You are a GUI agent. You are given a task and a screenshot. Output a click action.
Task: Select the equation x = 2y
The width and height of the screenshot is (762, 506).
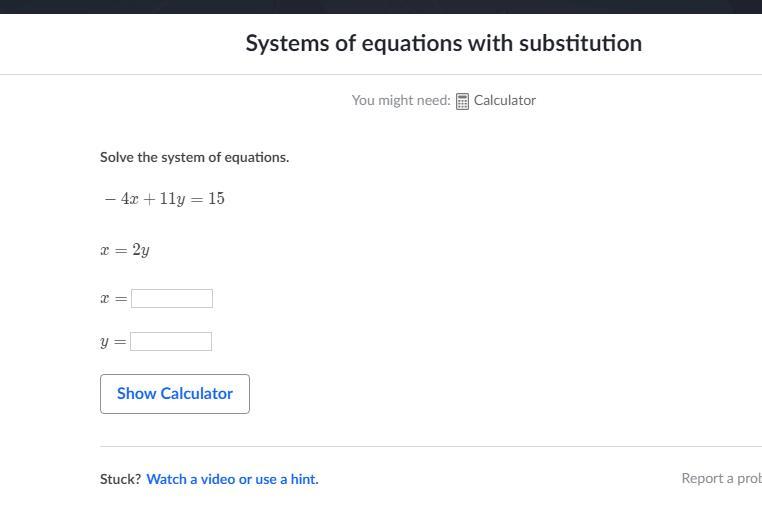(125, 250)
